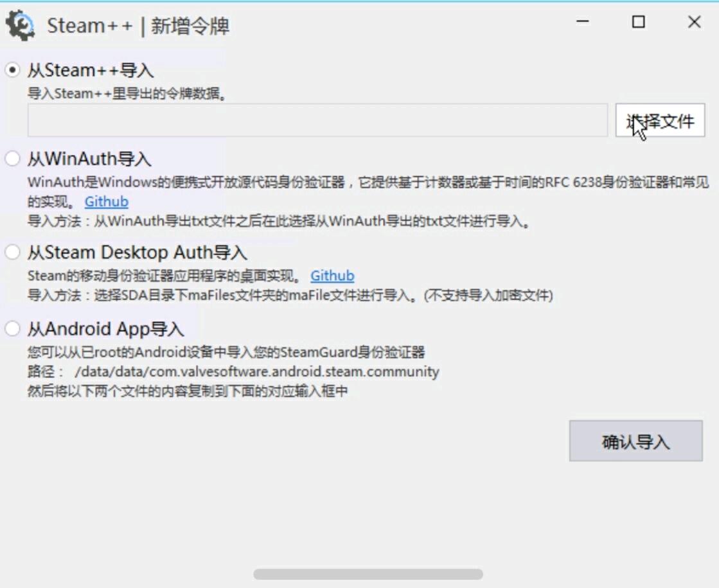Minimize the 新增令牌 window
The image size is (719, 588).
point(583,22)
